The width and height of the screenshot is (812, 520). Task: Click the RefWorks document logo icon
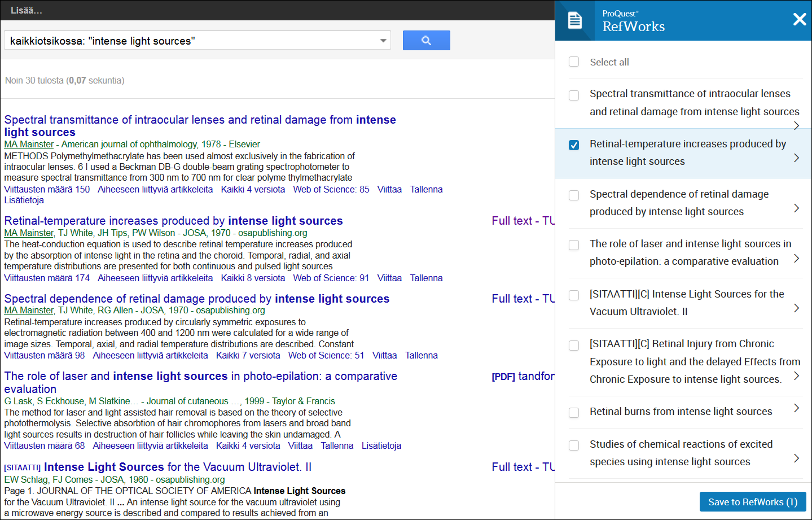[x=575, y=20]
